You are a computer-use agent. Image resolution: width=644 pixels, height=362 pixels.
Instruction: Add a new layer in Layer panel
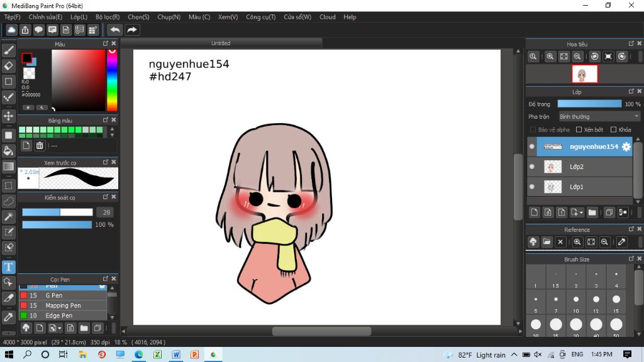click(x=534, y=212)
